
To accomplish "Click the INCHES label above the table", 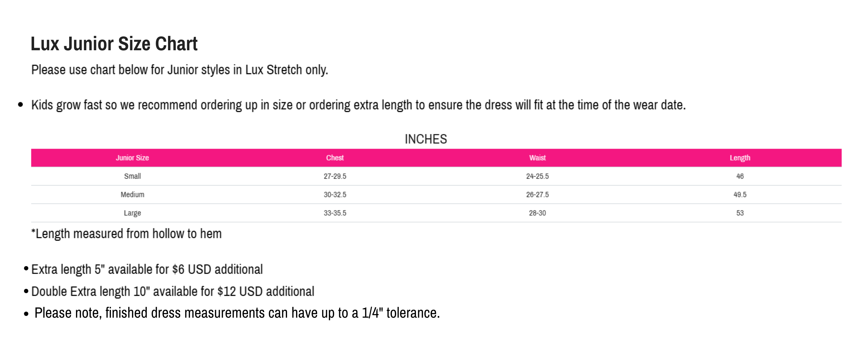I will [426, 139].
